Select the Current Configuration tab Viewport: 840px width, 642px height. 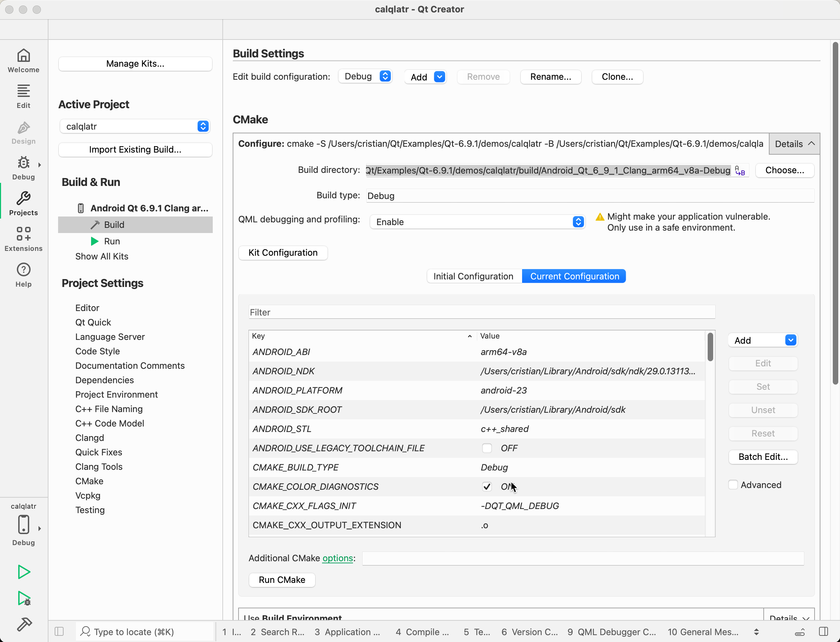click(574, 276)
